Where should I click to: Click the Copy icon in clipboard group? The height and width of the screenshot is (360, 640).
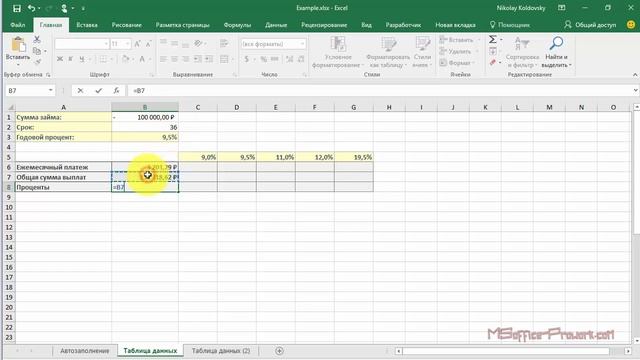point(37,51)
